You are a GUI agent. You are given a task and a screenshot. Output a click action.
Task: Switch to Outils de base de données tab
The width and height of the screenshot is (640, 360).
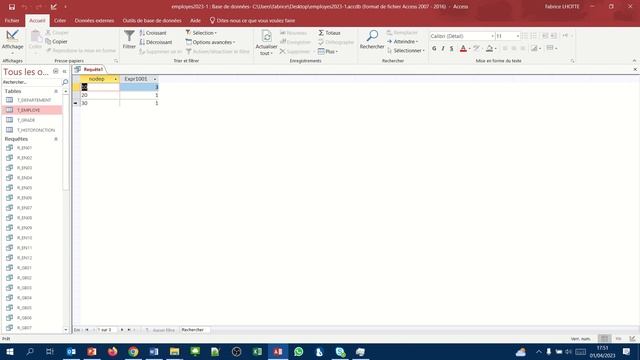(x=152, y=20)
